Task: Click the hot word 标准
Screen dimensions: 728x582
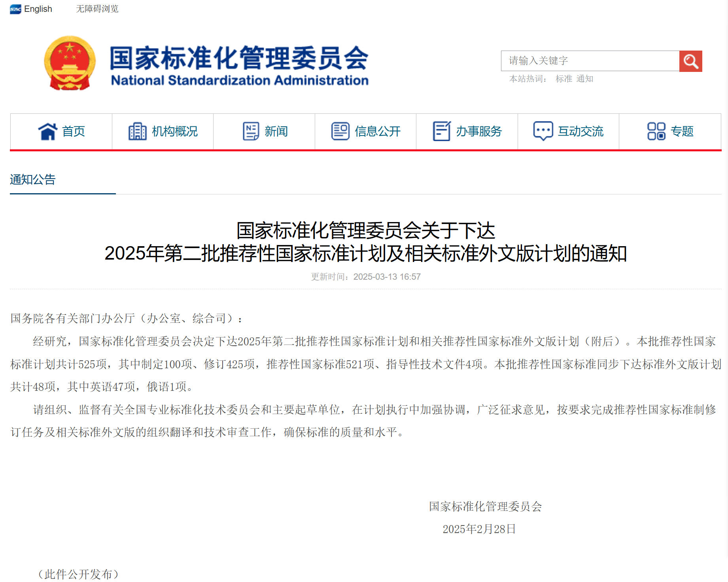Action: coord(564,79)
